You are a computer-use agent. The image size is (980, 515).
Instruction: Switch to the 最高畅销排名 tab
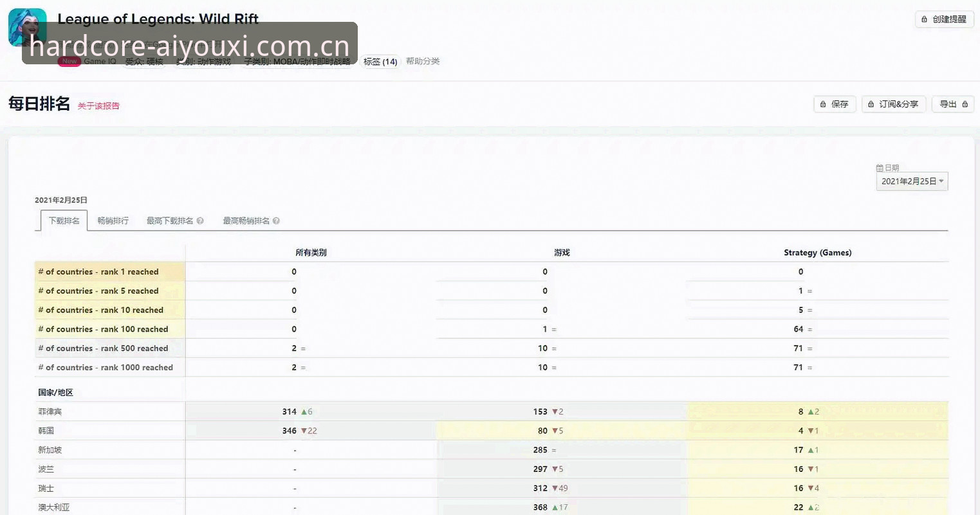[246, 221]
